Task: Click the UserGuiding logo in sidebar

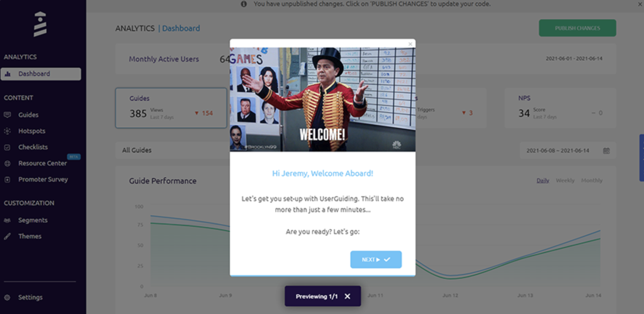Action: tap(40, 24)
